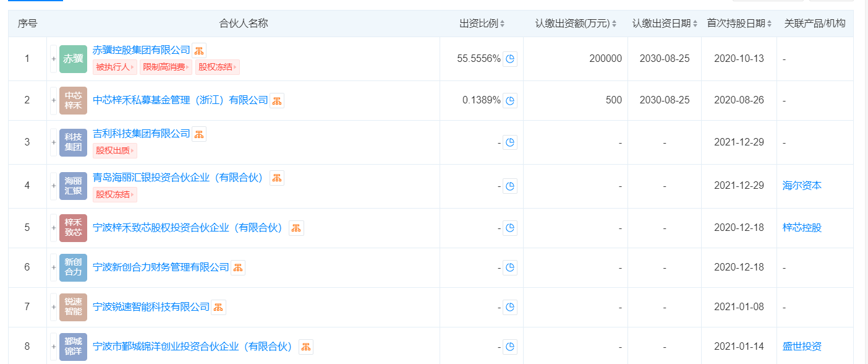Open equity structure icon beside 赤骥控股集团有限公司
Image resolution: width=868 pixels, height=364 pixels.
[x=199, y=51]
